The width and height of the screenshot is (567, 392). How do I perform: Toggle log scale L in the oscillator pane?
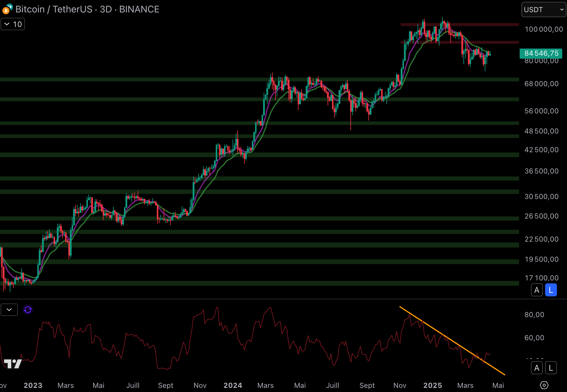coord(551,368)
